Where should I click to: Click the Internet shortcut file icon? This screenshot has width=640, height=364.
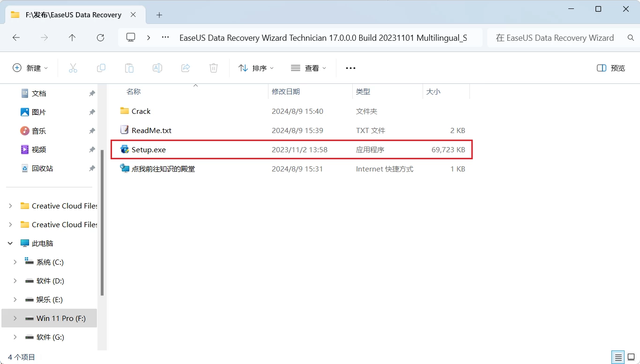pos(124,168)
